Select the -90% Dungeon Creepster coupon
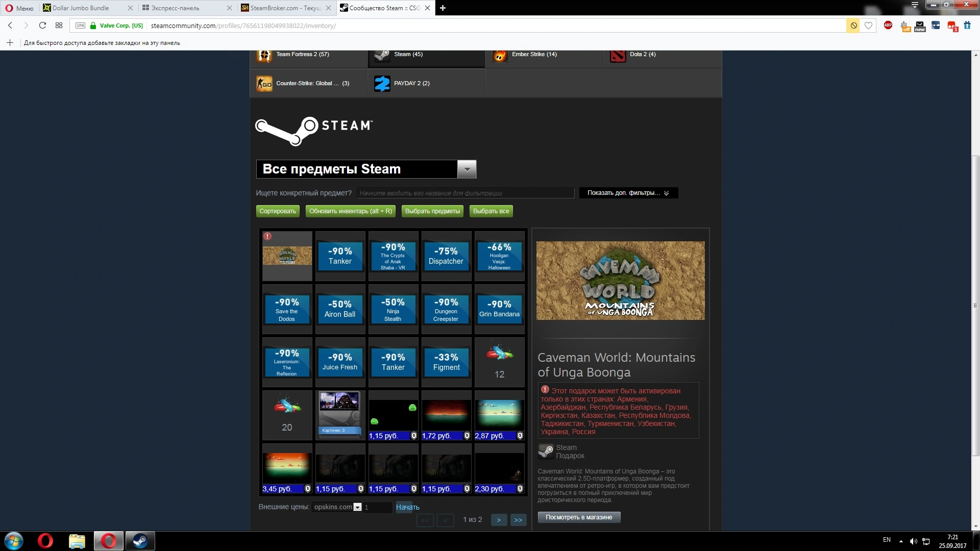 click(447, 309)
